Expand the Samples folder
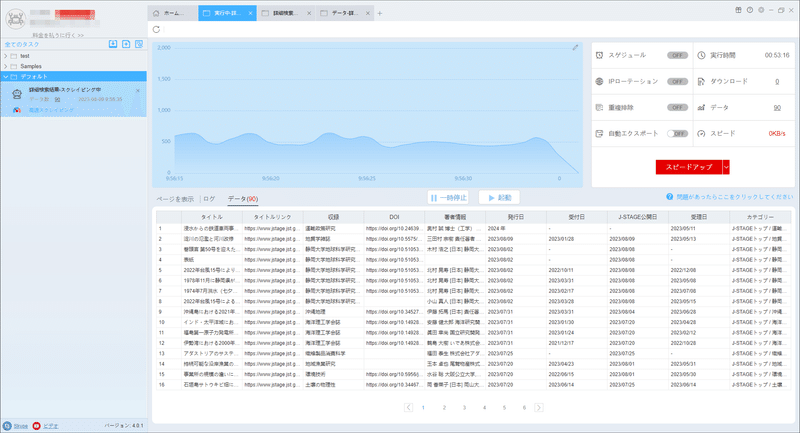Viewport: 800px width, 433px height. 6,66
